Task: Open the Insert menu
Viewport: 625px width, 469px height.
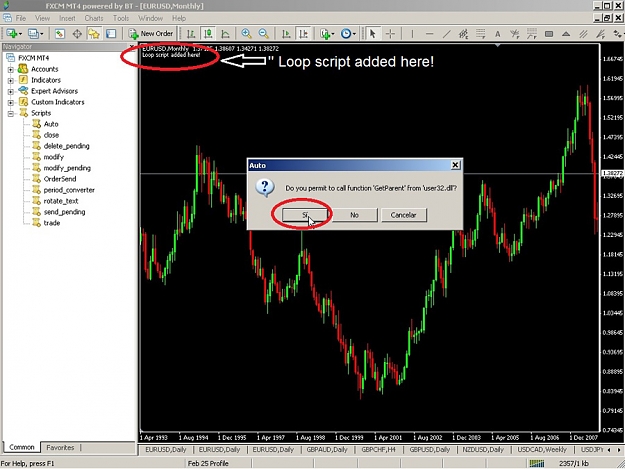Action: (x=67, y=18)
